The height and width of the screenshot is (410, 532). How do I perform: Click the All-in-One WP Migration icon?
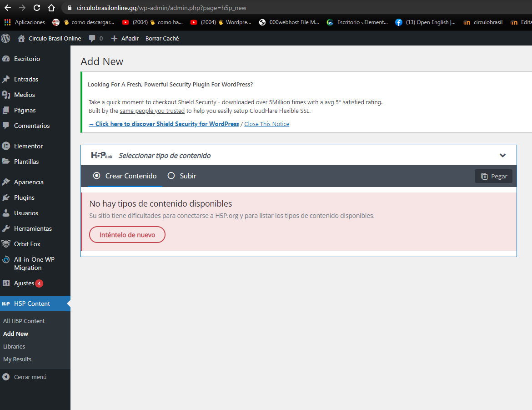pos(6,259)
